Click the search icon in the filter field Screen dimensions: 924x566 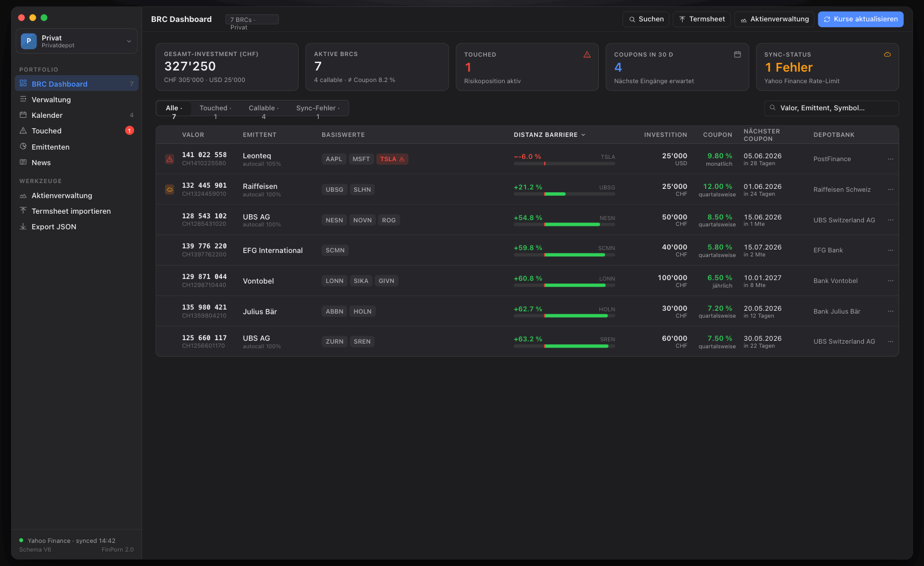pyautogui.click(x=773, y=108)
